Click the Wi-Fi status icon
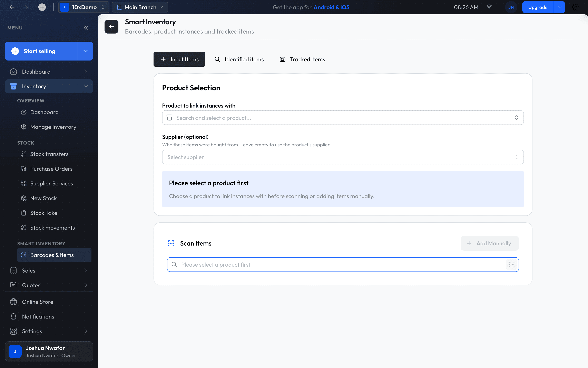This screenshot has width=588, height=368. click(489, 7)
